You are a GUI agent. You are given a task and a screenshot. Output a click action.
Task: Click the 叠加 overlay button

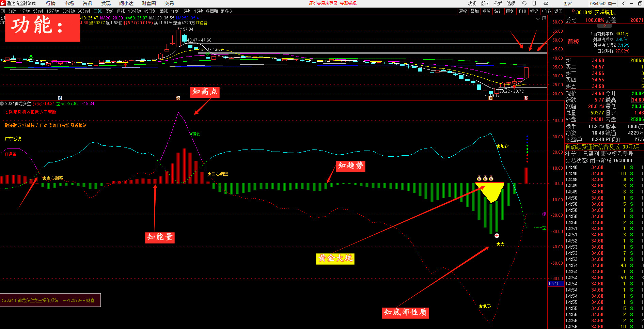point(475,11)
